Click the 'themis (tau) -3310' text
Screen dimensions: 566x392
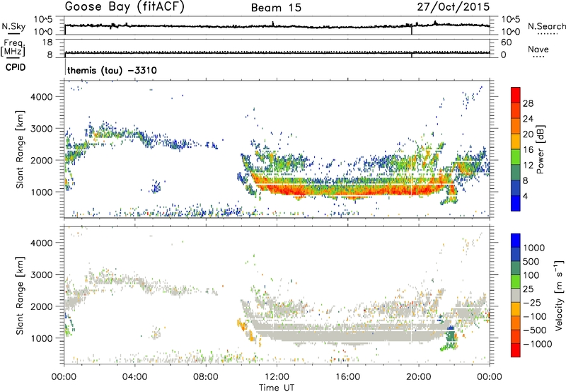point(112,70)
